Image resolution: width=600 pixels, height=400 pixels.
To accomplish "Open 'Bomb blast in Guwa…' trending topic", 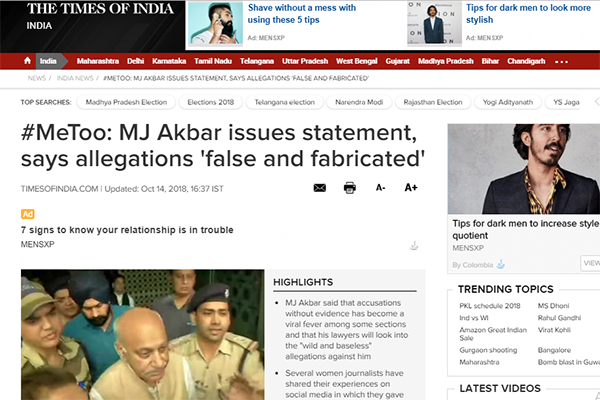I will click(569, 362).
